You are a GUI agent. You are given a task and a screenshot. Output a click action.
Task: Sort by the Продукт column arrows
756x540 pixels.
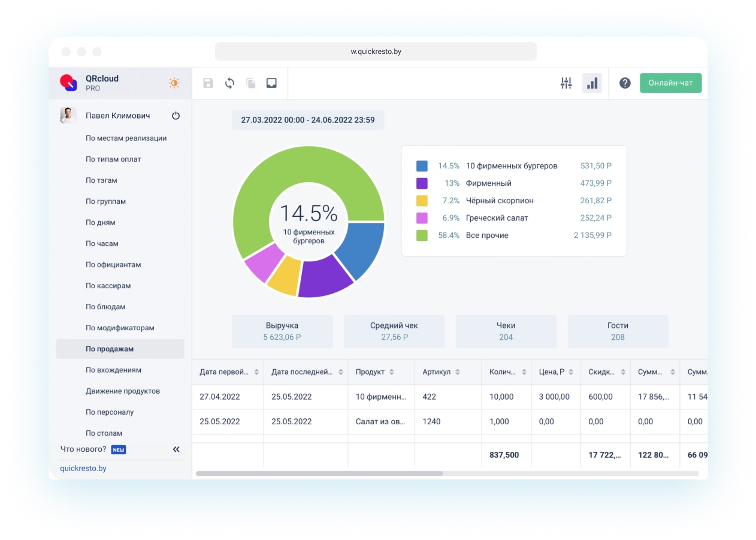pos(392,372)
